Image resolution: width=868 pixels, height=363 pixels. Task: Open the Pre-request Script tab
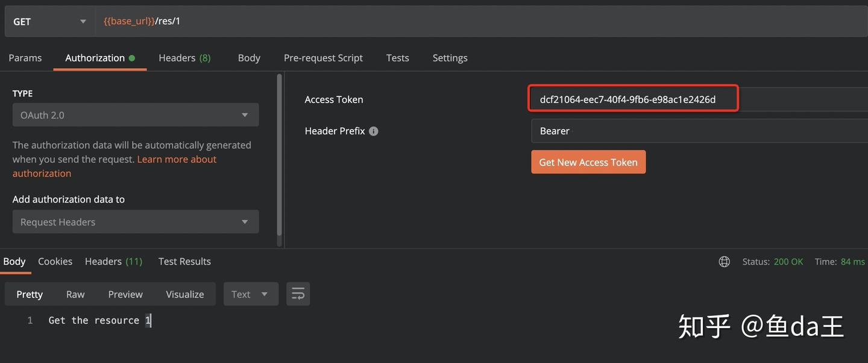(323, 57)
